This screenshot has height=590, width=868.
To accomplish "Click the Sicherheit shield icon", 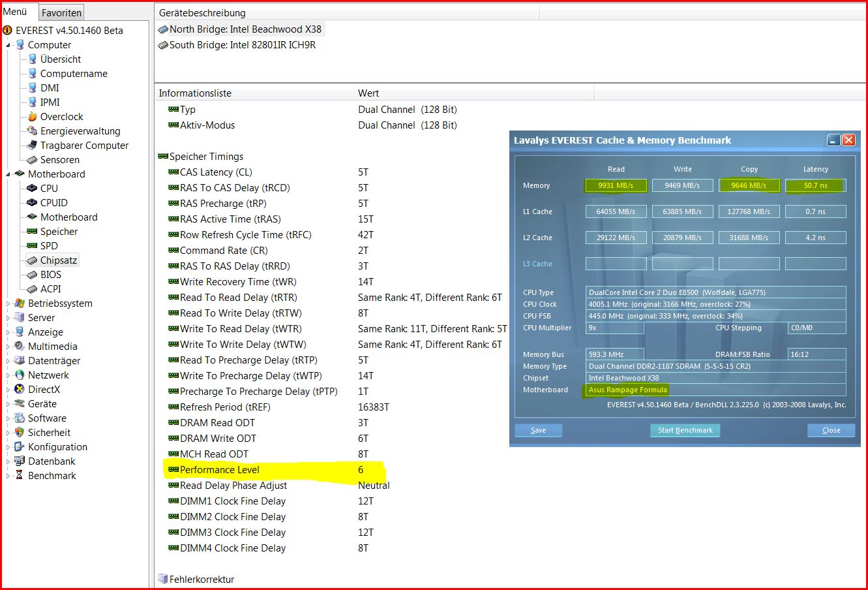I will 20,432.
